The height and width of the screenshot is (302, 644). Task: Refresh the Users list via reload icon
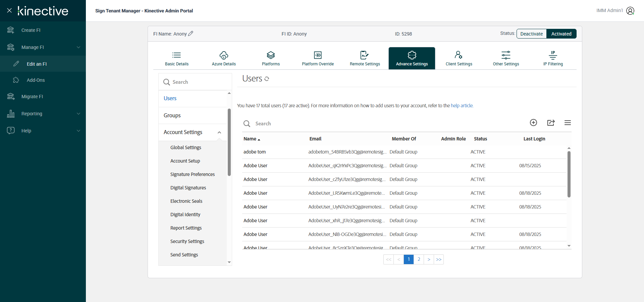click(267, 79)
